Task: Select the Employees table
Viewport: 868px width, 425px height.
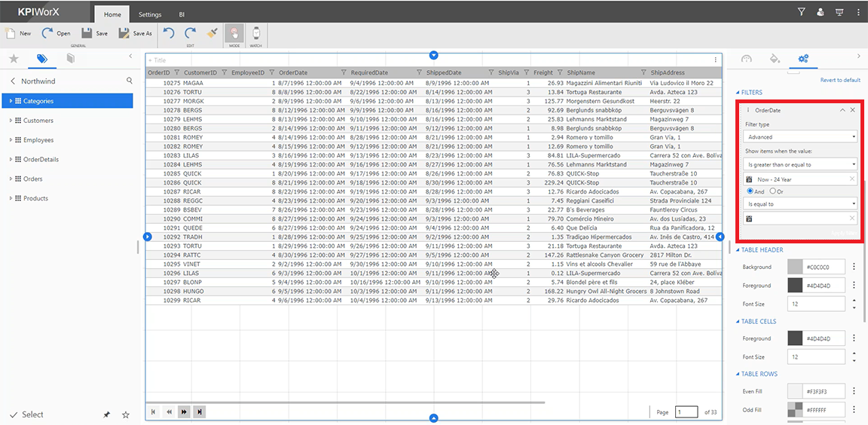Action: coord(38,140)
